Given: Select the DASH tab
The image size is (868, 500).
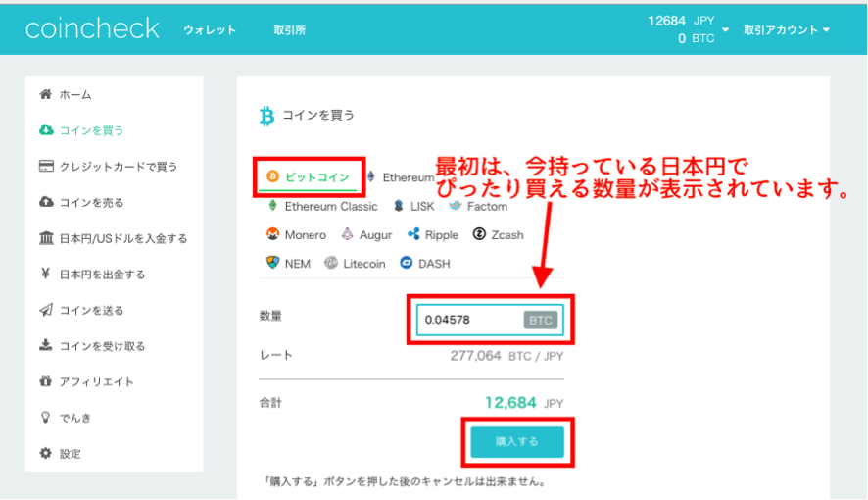Looking at the screenshot, I should click(425, 264).
